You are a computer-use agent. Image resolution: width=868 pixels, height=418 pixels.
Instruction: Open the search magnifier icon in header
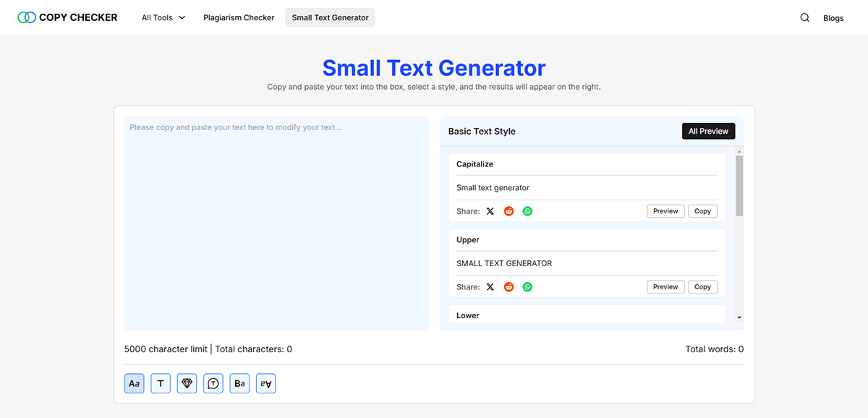pos(804,18)
